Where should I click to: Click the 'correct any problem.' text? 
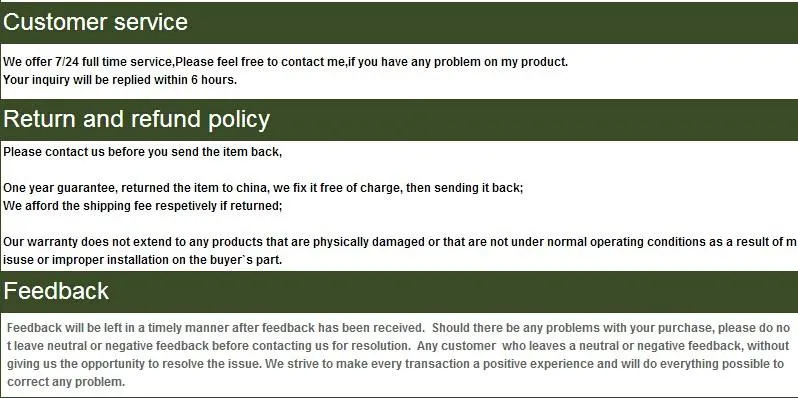click(x=66, y=382)
